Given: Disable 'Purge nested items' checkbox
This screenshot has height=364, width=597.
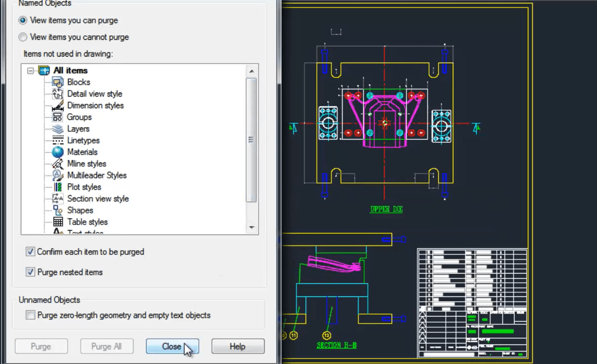Looking at the screenshot, I should (x=30, y=272).
